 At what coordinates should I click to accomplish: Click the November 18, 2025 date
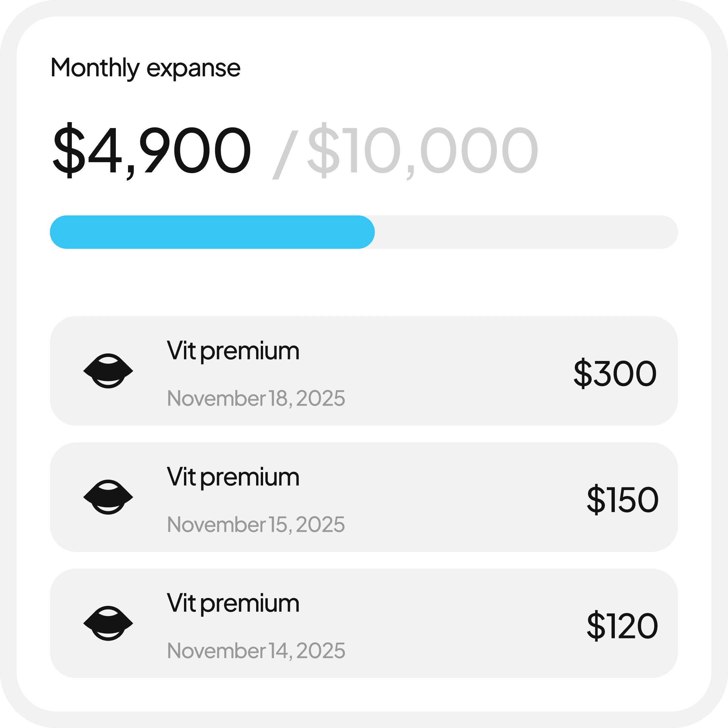(256, 398)
